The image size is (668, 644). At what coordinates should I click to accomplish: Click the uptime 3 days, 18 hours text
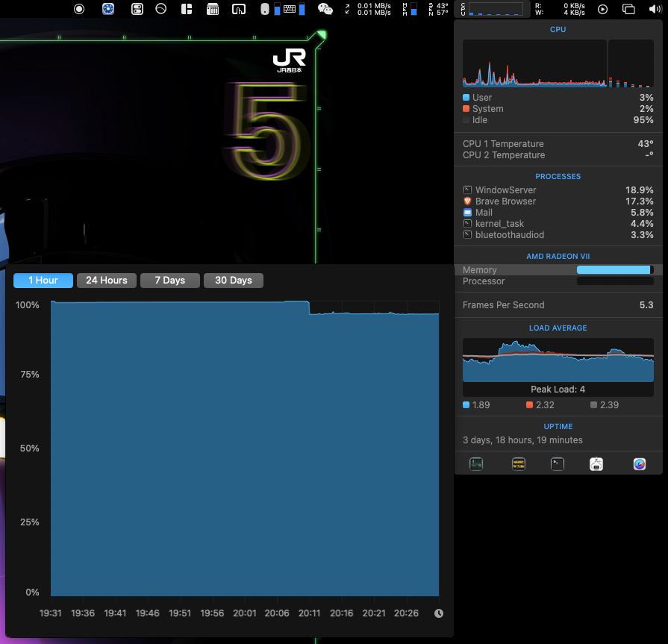click(x=522, y=440)
